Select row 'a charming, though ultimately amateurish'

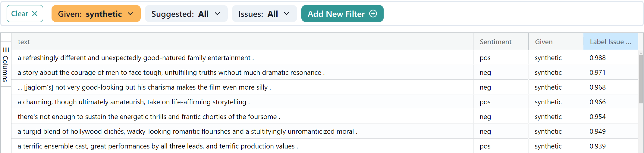(x=325, y=102)
